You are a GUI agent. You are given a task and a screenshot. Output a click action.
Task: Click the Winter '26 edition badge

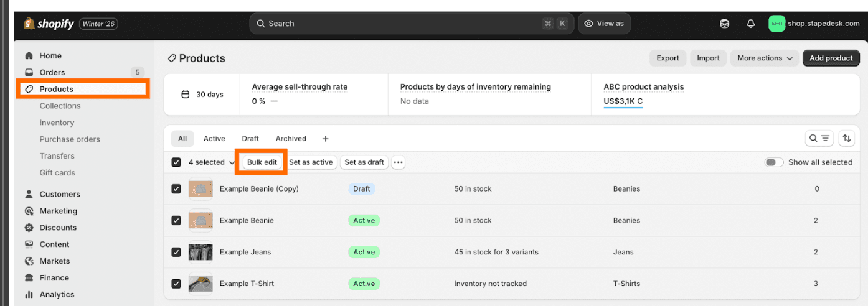tap(98, 24)
